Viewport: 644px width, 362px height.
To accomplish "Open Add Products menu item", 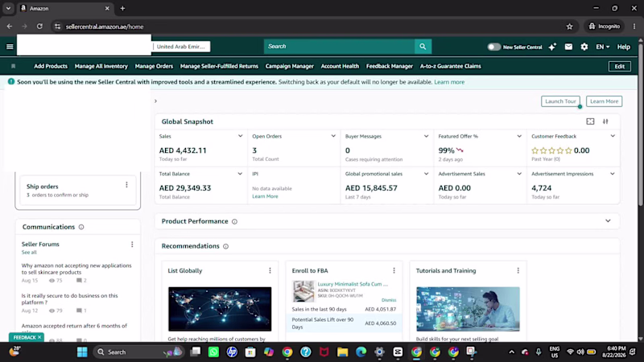I will (51, 66).
